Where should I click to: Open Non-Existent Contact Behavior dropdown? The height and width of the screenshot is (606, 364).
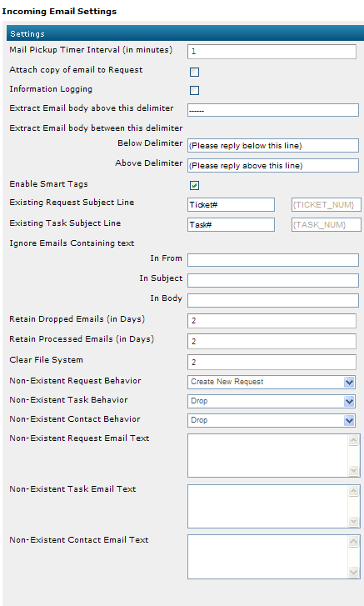point(272,420)
